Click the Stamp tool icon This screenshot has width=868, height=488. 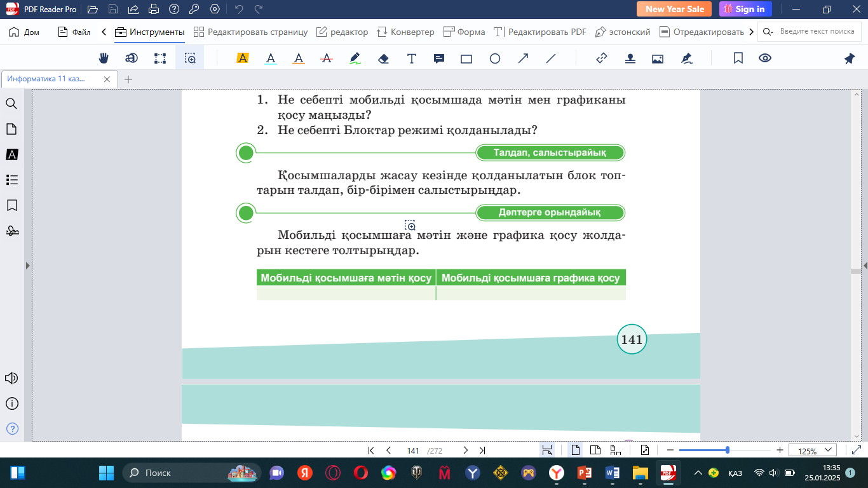[630, 58]
